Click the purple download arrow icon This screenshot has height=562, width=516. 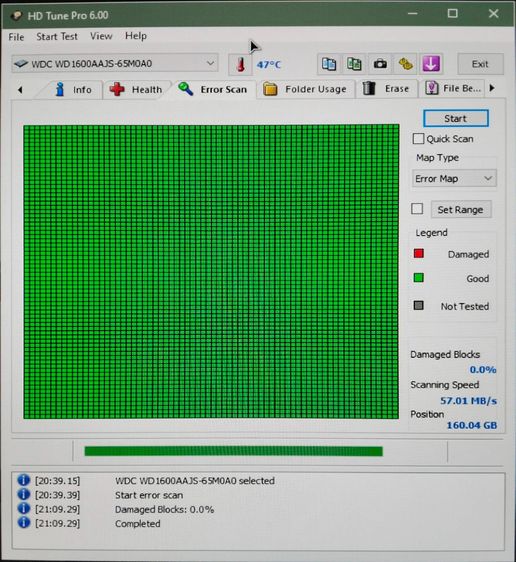[x=431, y=64]
